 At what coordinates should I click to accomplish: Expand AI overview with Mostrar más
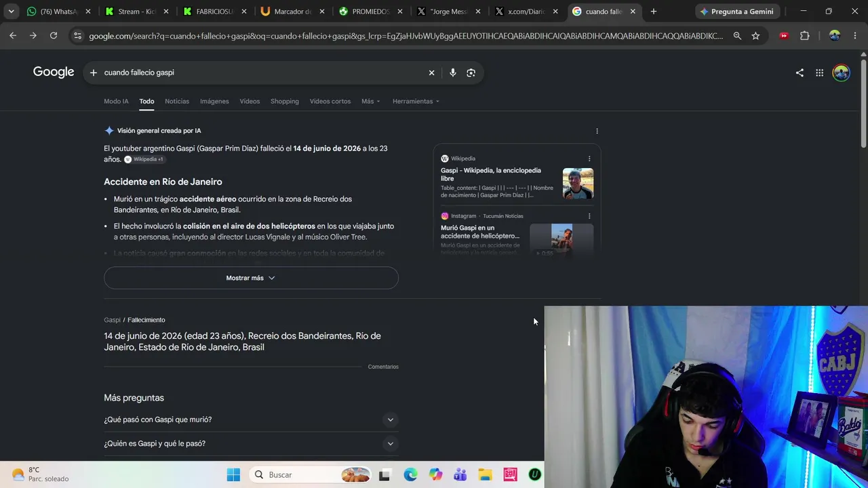(251, 278)
